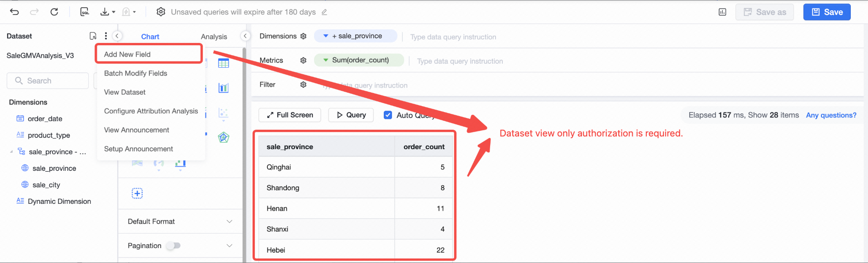
Task: Click the dataset Search field
Action: tap(48, 81)
